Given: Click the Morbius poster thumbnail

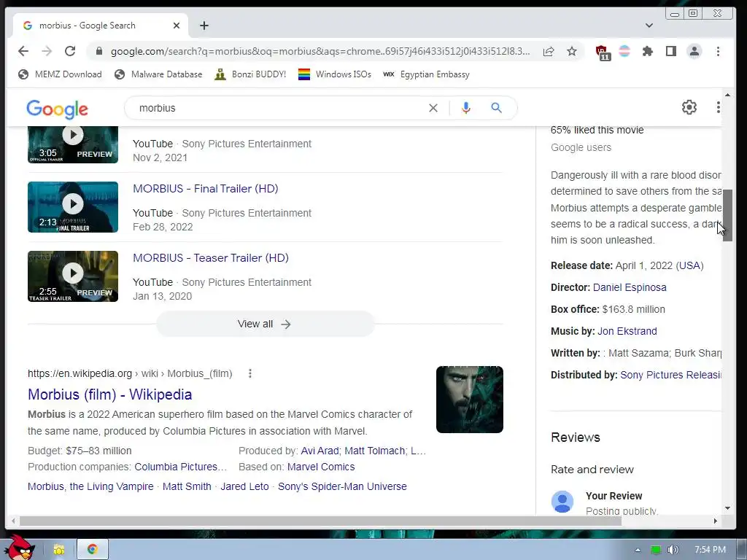Looking at the screenshot, I should (x=470, y=400).
